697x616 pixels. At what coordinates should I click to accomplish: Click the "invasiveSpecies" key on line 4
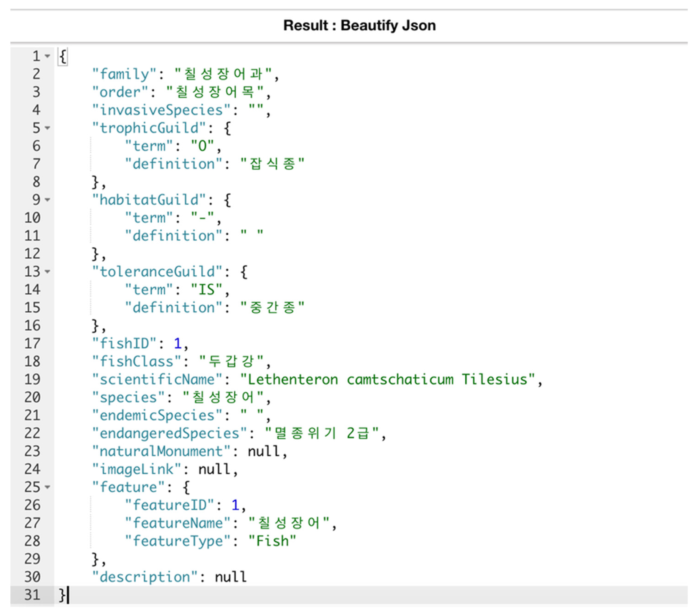[x=161, y=110]
